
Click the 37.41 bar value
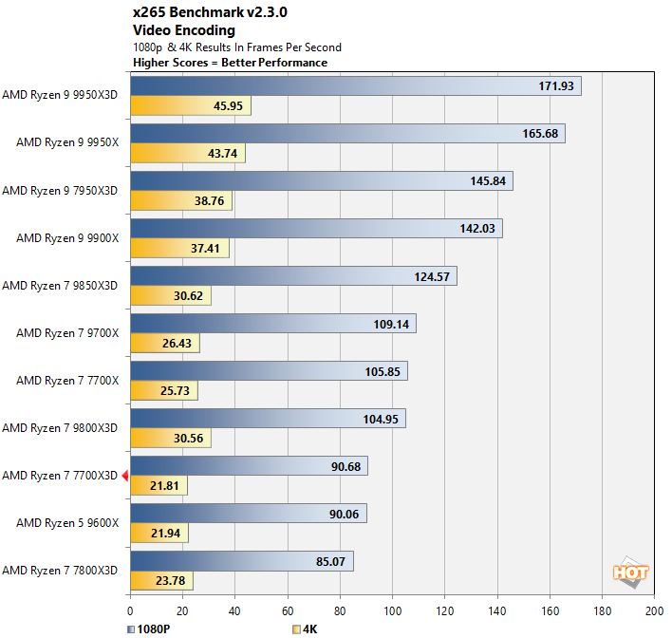pos(205,249)
